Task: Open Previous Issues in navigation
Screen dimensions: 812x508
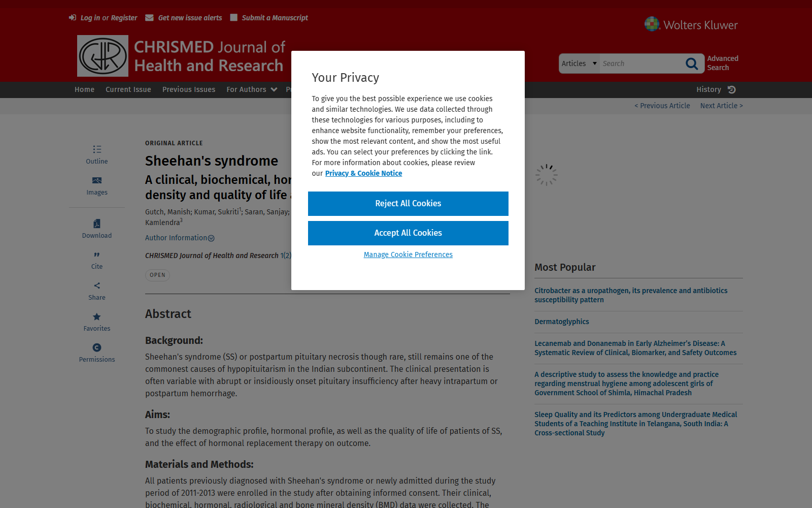Action: (189, 89)
